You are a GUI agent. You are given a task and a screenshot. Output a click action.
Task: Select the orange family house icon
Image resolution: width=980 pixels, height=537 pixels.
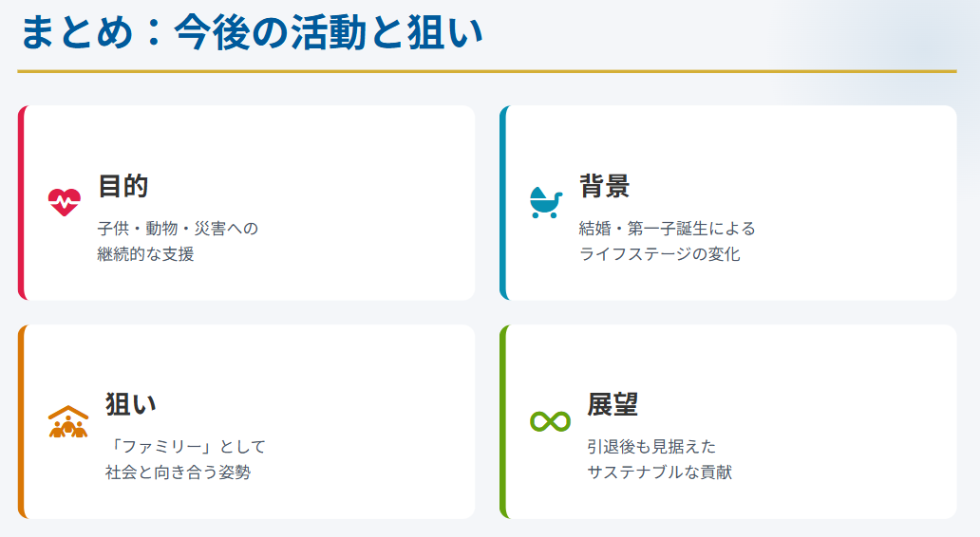coord(67,421)
